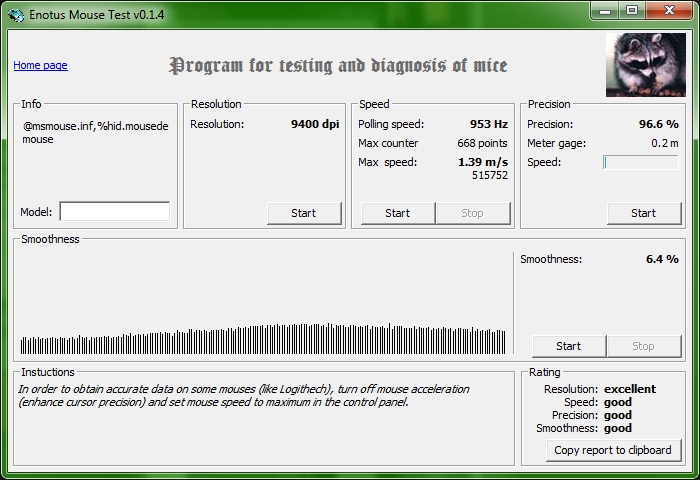
Task: Click the raccoon picture thumbnail
Action: (x=646, y=65)
